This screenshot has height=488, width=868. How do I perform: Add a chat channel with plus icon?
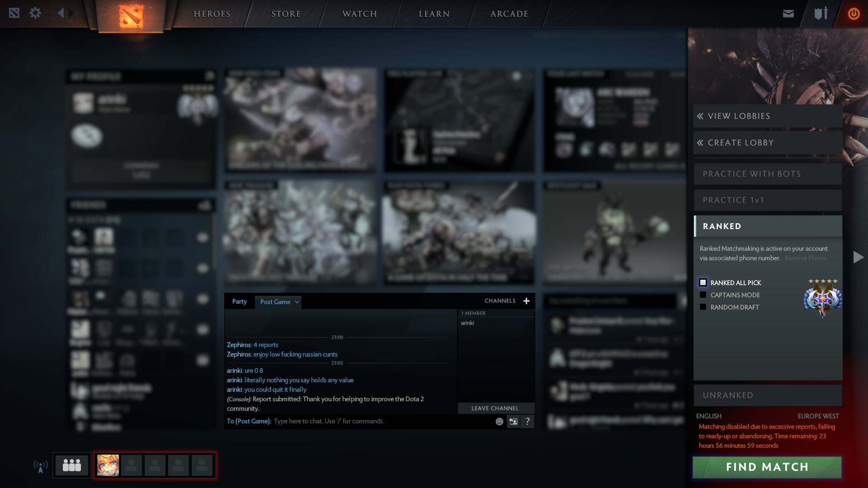click(x=526, y=301)
